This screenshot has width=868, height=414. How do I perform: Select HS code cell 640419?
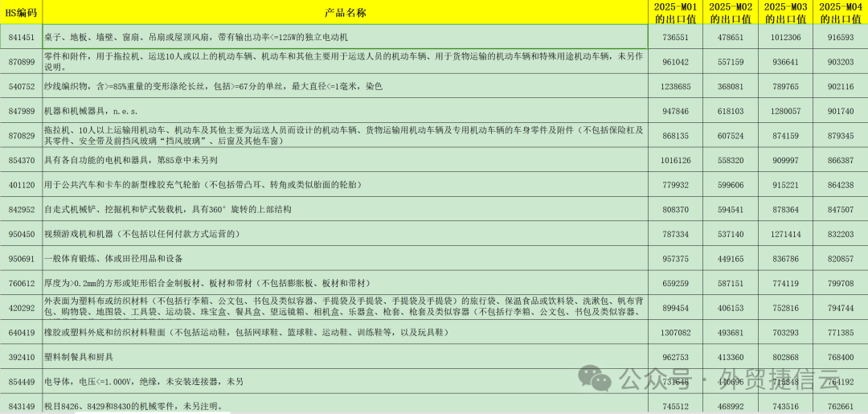[21, 332]
